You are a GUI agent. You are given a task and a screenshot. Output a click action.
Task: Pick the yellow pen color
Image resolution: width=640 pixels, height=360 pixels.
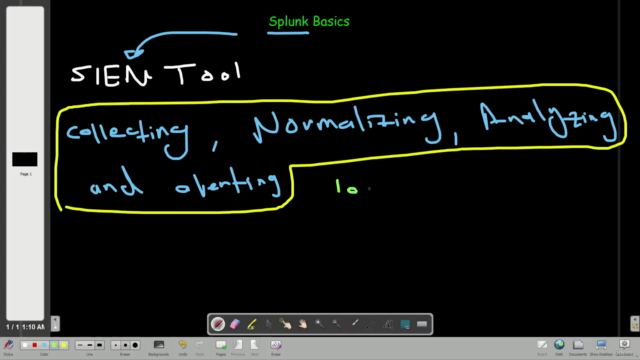click(x=64, y=345)
